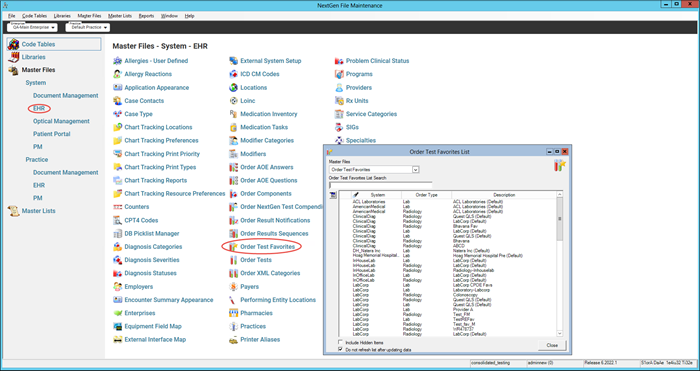Open the Default Practice dropdown
The height and width of the screenshot is (371, 700).
[88, 27]
